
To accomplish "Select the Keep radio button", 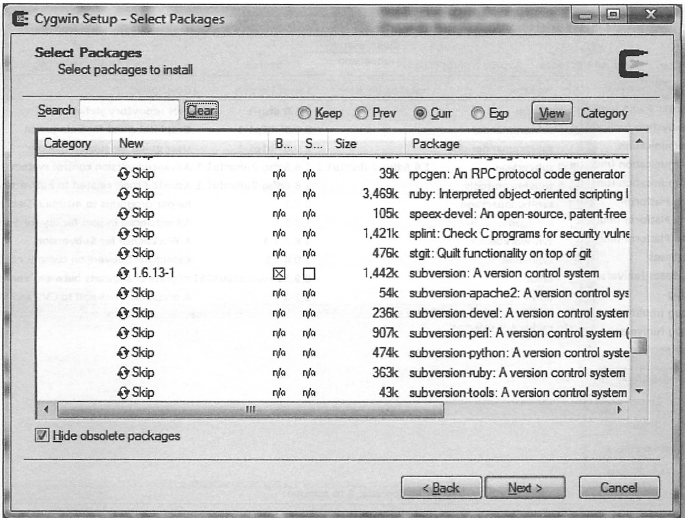I will click(304, 114).
